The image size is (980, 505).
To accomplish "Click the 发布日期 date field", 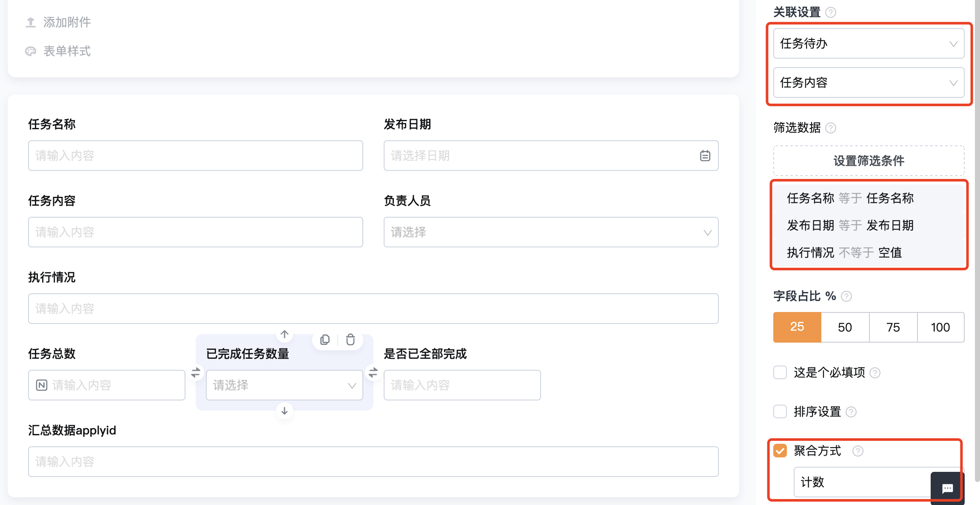I will click(x=551, y=156).
